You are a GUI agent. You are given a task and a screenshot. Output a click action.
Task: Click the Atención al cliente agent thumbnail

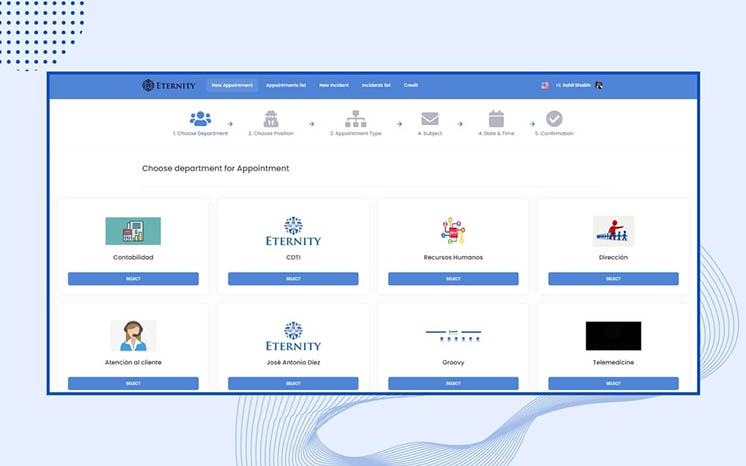tap(133, 336)
